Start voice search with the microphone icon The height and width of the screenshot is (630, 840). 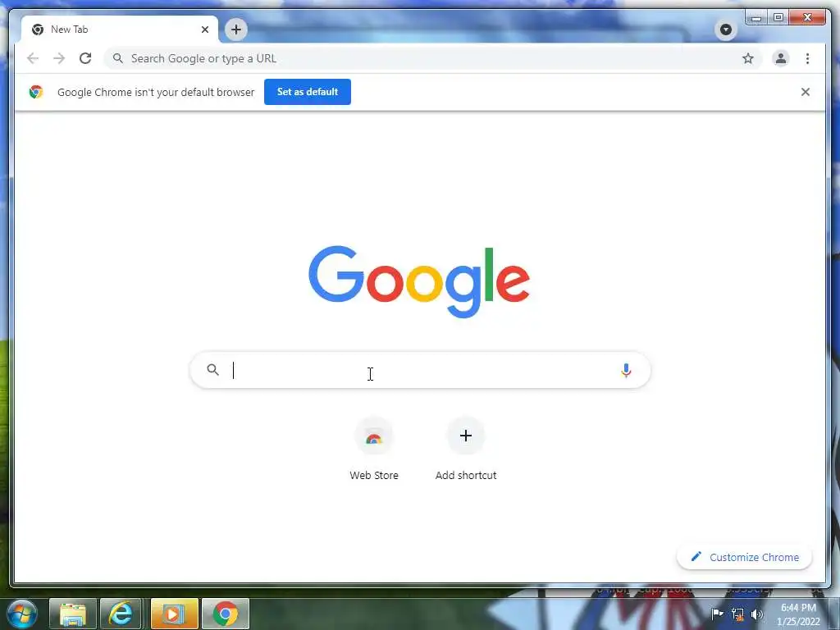626,370
